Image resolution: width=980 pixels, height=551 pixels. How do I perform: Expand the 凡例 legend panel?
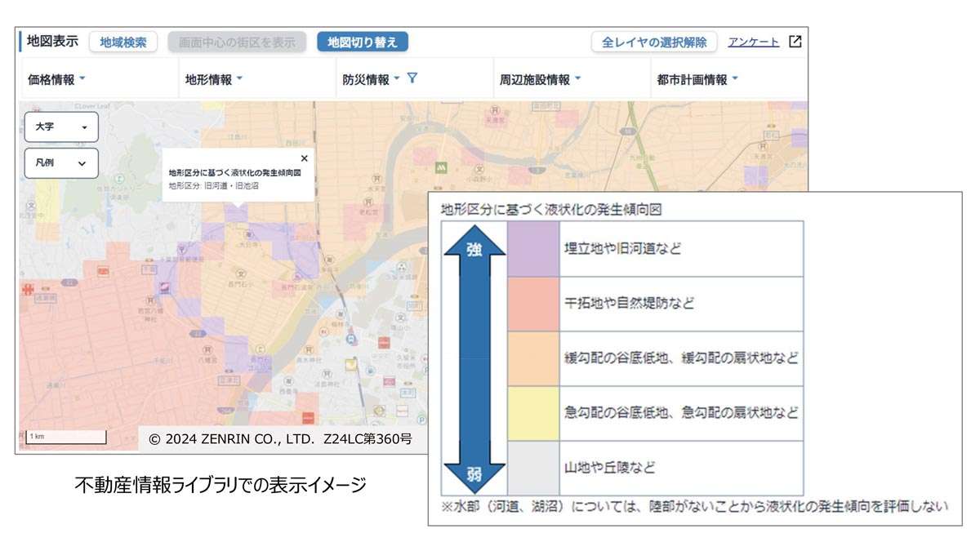pyautogui.click(x=61, y=163)
